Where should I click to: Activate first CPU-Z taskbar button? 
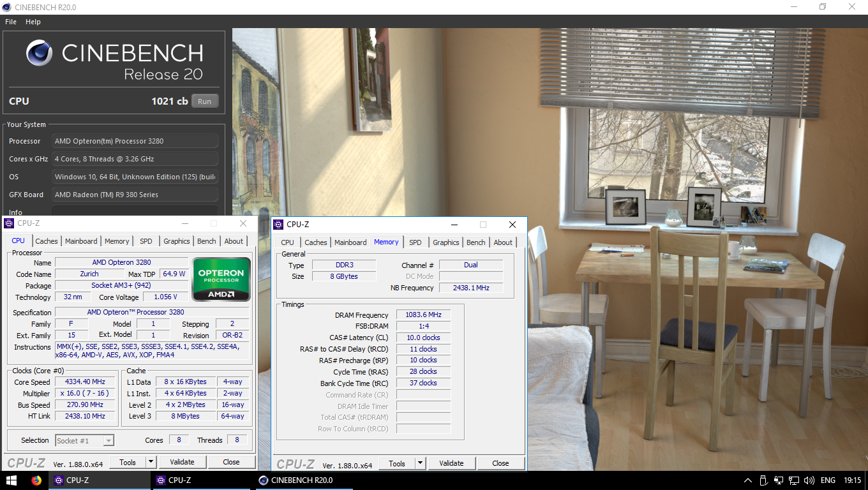(100, 480)
